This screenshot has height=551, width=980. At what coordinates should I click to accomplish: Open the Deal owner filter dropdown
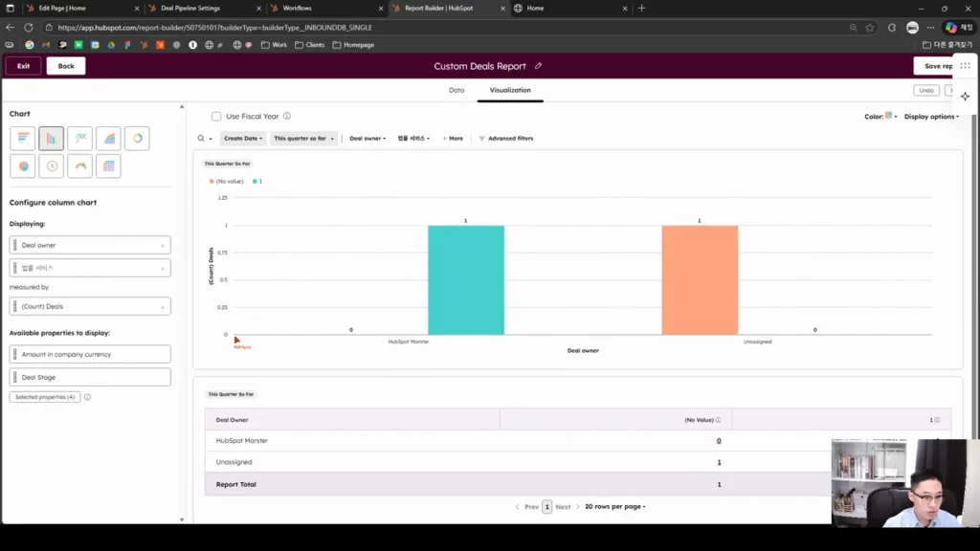[x=367, y=138]
